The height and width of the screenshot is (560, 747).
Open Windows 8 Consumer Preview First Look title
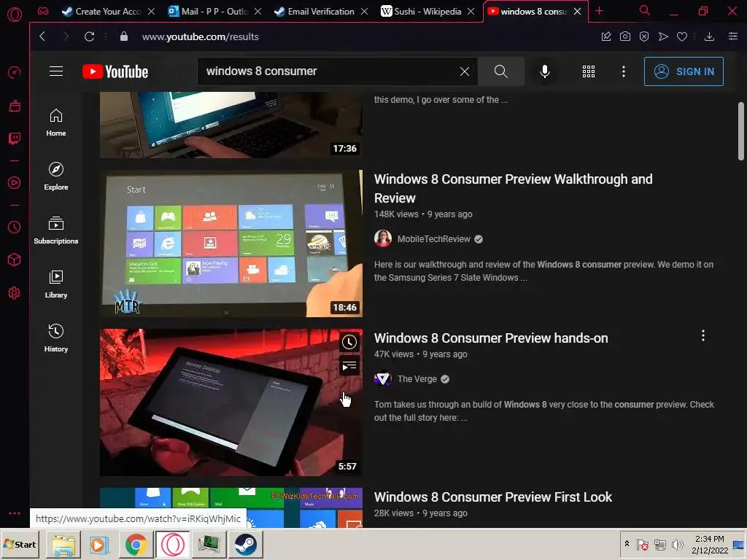coord(492,497)
